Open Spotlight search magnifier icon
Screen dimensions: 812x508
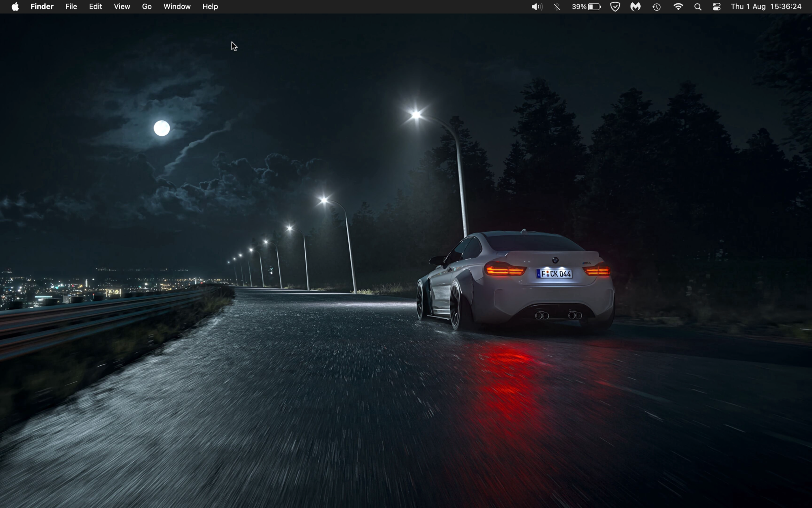click(x=698, y=7)
